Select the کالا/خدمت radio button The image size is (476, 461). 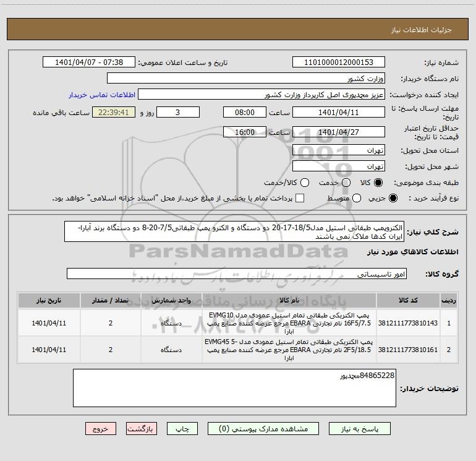pos(305,183)
